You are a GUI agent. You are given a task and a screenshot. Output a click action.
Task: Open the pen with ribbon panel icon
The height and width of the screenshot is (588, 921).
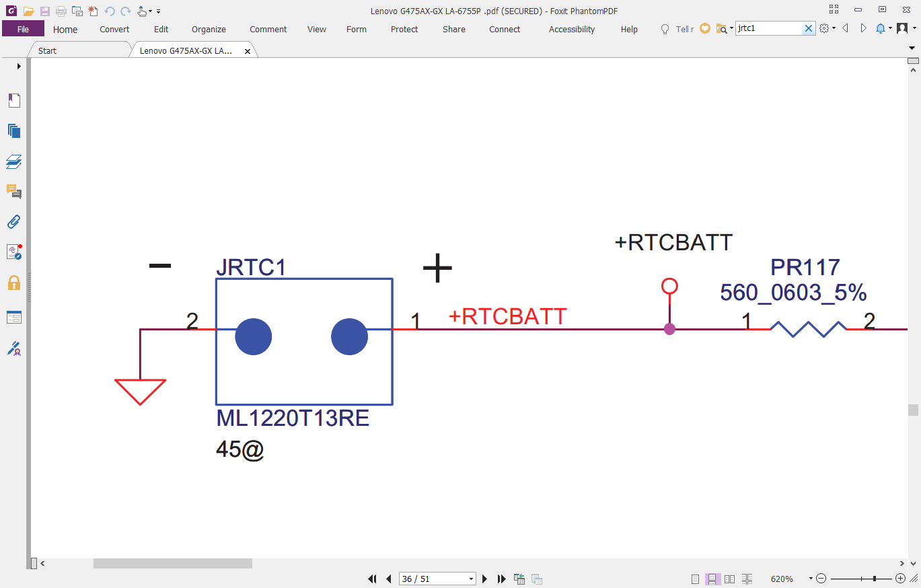[14, 348]
